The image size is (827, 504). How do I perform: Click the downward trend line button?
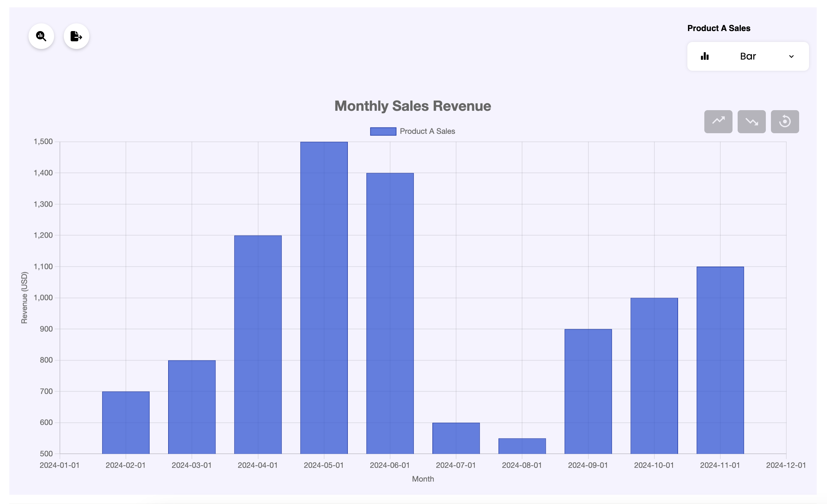[x=751, y=121]
